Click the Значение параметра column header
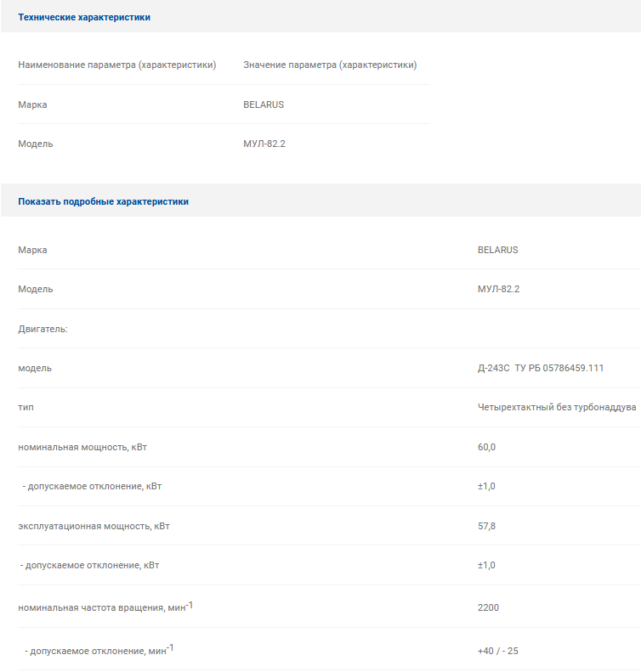This screenshot has height=672, width=641. coord(330,65)
